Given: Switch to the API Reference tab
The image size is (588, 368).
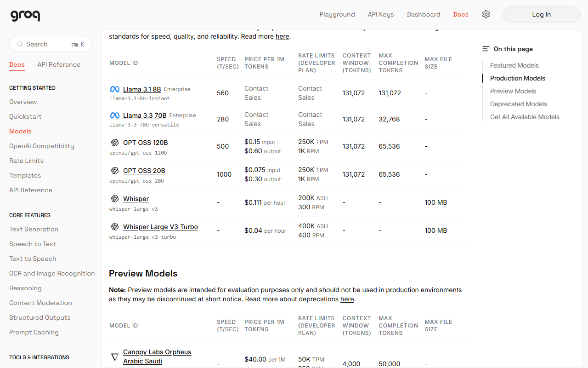Looking at the screenshot, I should (59, 64).
